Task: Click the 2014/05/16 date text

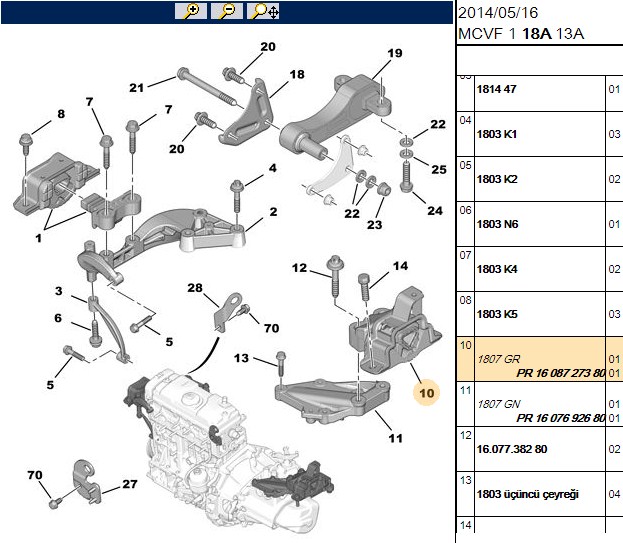Action: point(498,13)
